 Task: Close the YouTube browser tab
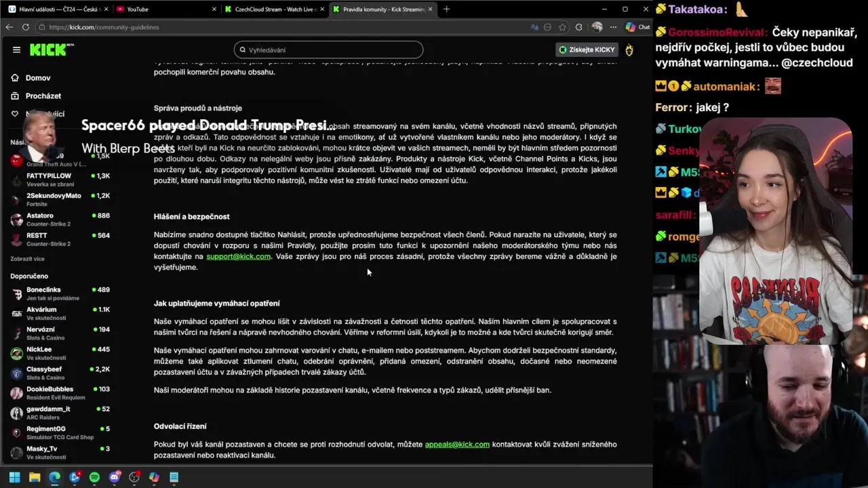coord(214,9)
